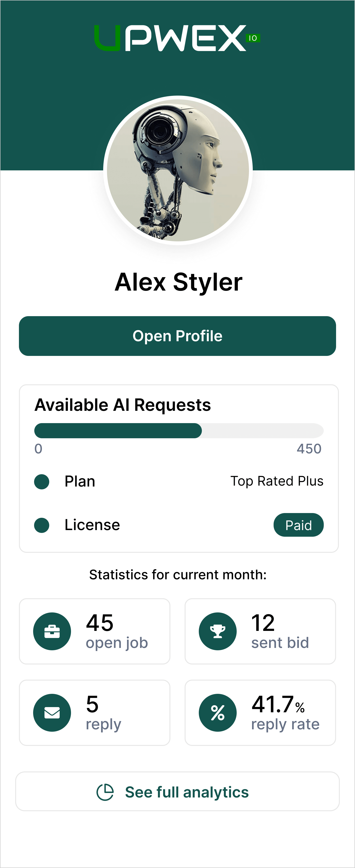The height and width of the screenshot is (868, 355).
Task: Click the Available AI Requests progress bar
Action: tap(179, 431)
